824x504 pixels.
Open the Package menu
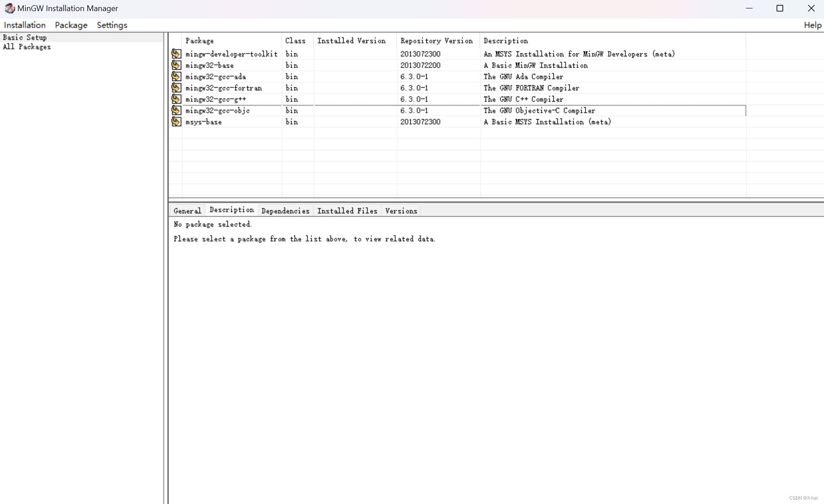point(71,25)
